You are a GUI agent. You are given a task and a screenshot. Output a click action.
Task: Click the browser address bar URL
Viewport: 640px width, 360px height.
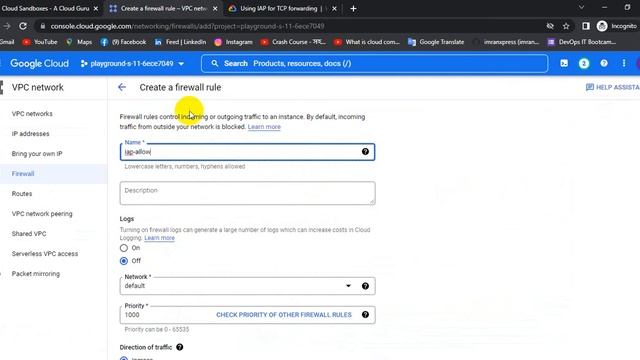(x=188, y=26)
